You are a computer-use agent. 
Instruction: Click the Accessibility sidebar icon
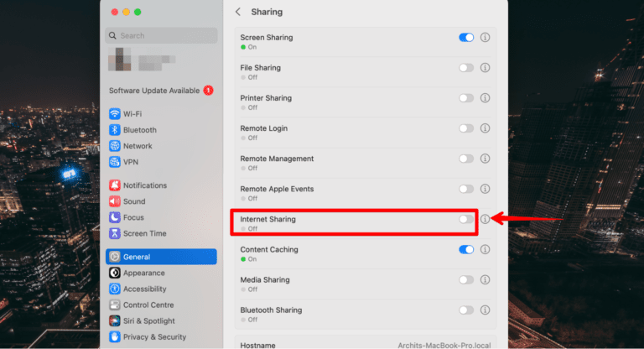(115, 289)
